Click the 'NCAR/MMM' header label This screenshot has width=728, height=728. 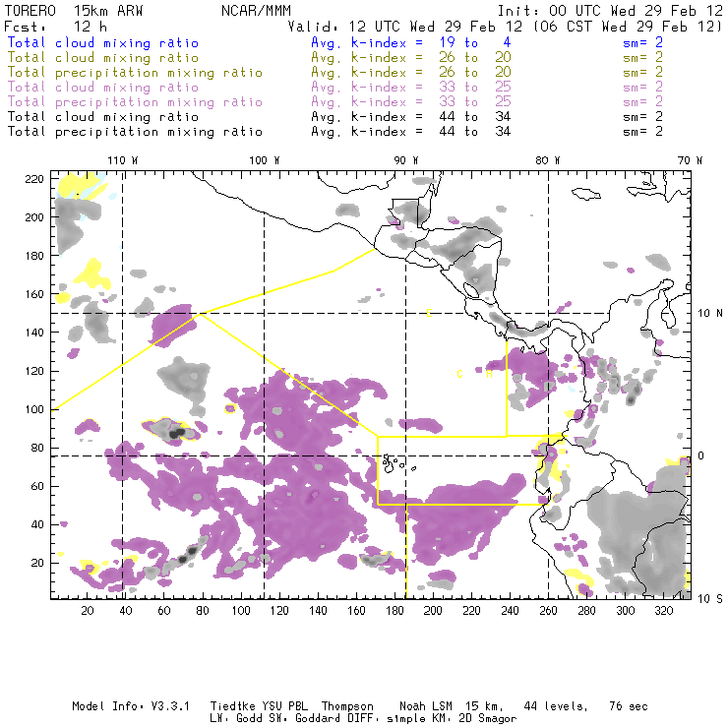click(x=257, y=11)
